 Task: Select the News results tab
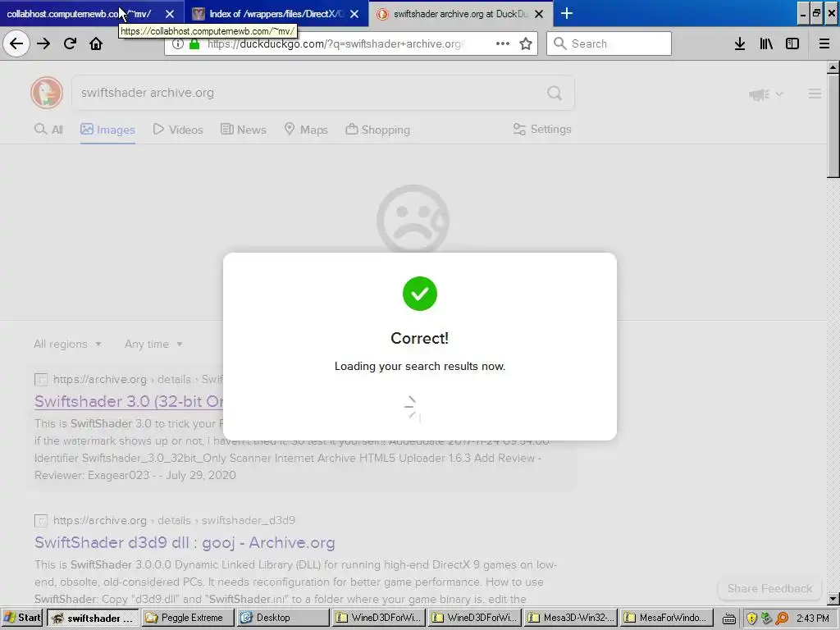(243, 130)
